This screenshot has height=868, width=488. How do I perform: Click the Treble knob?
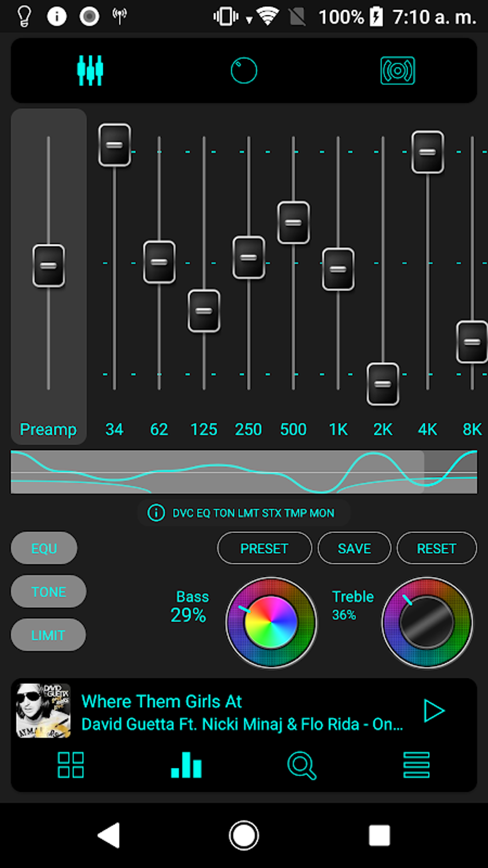[427, 622]
